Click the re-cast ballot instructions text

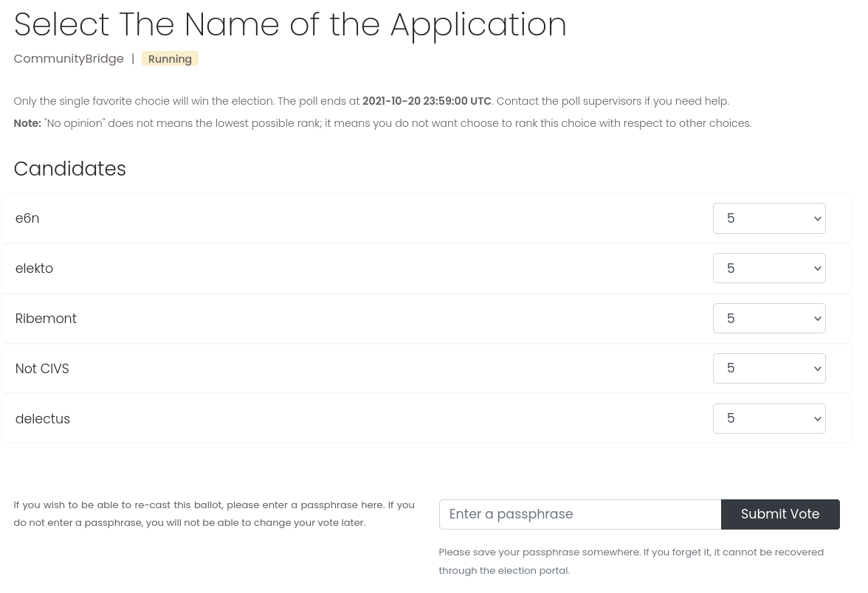[x=214, y=513]
